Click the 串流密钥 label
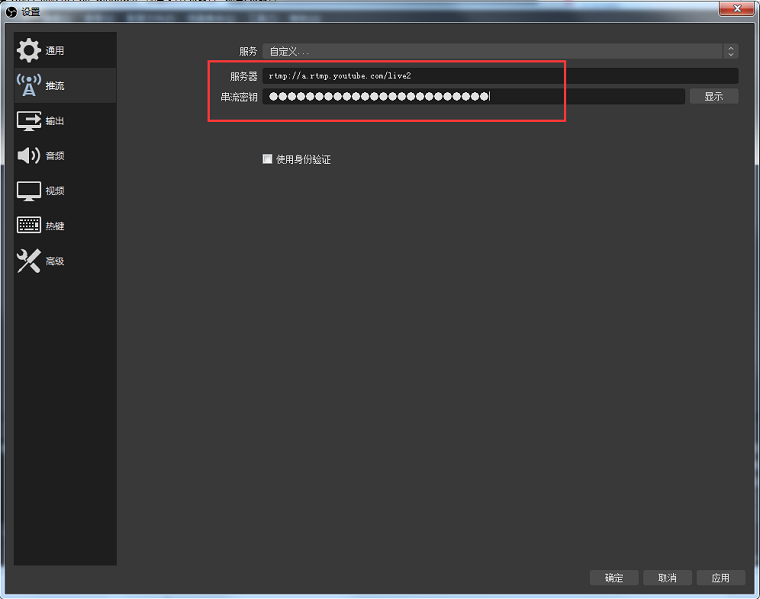The image size is (760, 599). [239, 97]
